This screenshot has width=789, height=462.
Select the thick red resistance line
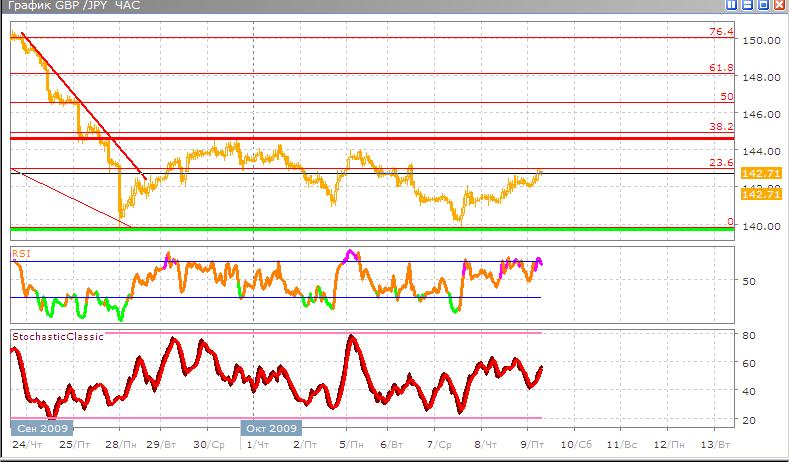click(x=370, y=137)
